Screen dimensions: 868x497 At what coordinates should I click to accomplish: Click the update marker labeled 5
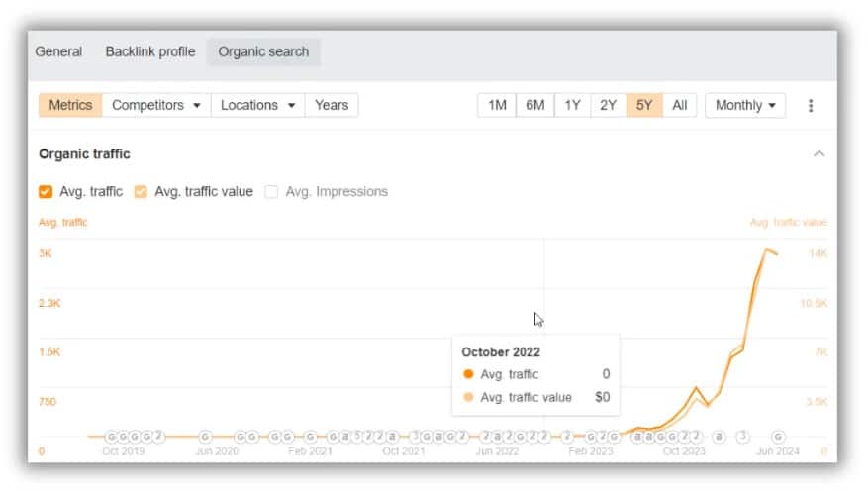coord(357,437)
